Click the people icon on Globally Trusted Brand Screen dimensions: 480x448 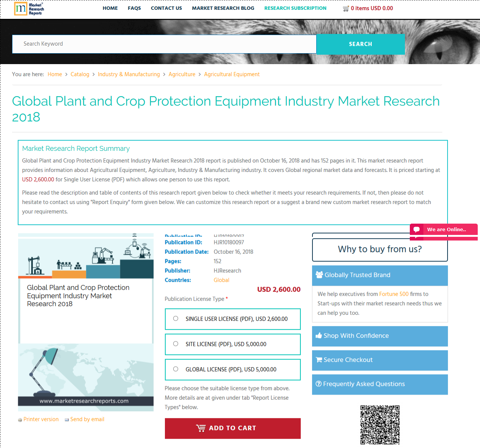pos(319,275)
